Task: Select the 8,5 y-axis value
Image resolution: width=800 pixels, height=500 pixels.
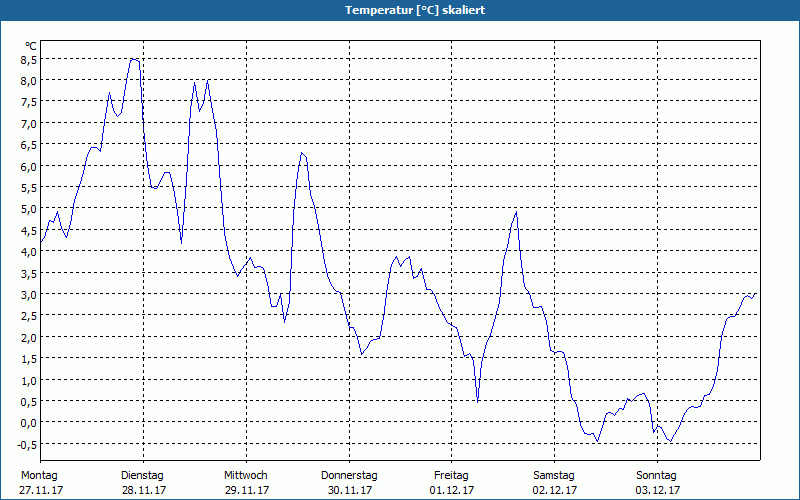Action: (x=28, y=60)
